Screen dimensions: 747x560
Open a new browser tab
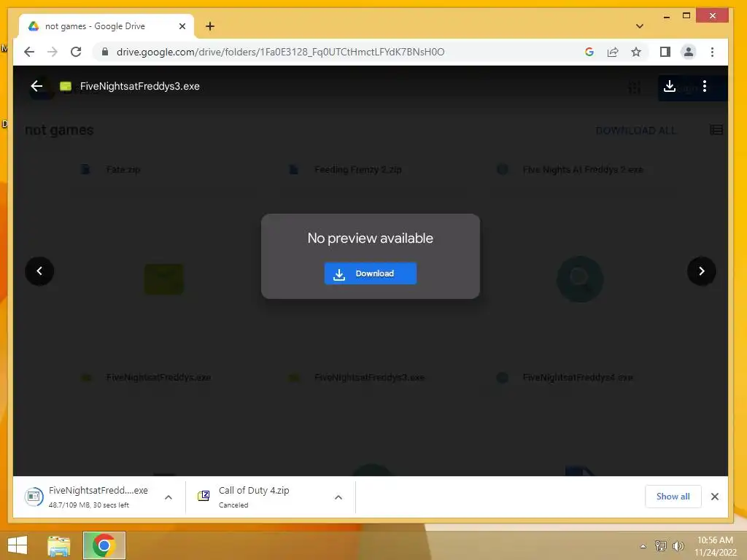coord(210,26)
